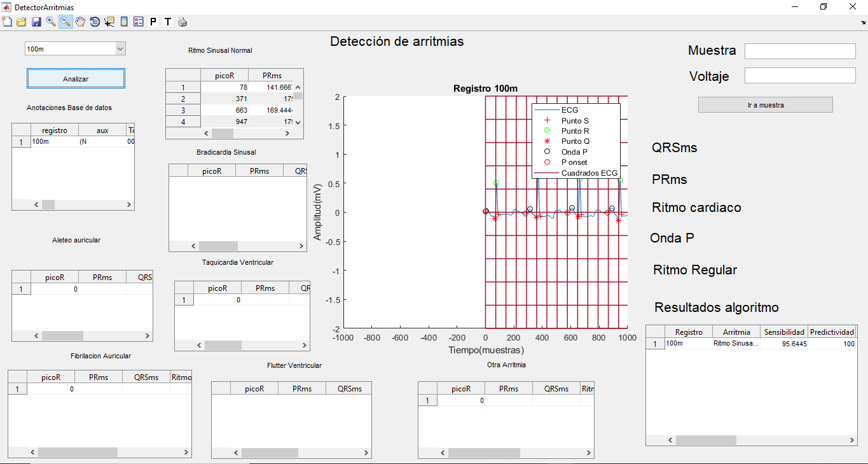
Task: Select picoR cell value 78
Action: 224,87
